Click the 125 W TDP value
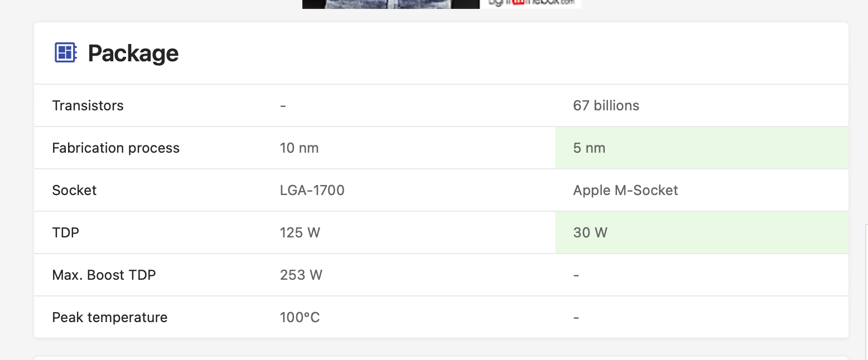 [x=300, y=232]
